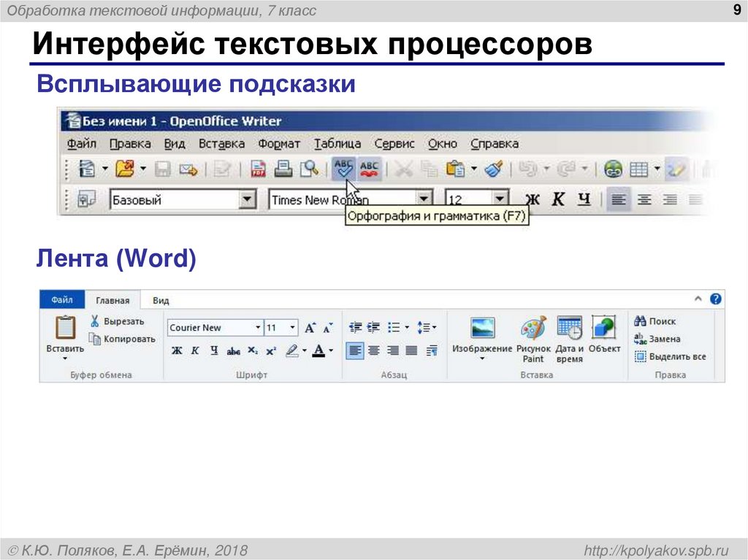Click the Send document as e-mail icon

[x=188, y=169]
